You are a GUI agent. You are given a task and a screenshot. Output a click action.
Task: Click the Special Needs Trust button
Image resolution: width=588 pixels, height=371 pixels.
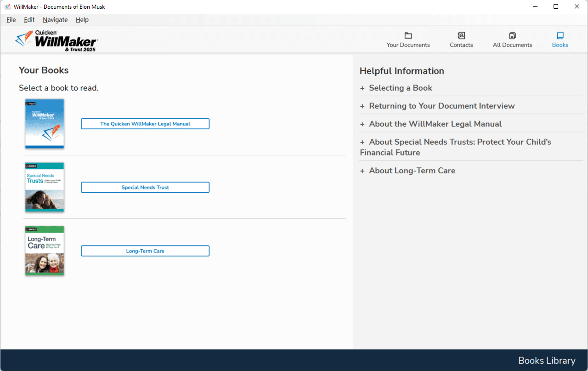(145, 187)
